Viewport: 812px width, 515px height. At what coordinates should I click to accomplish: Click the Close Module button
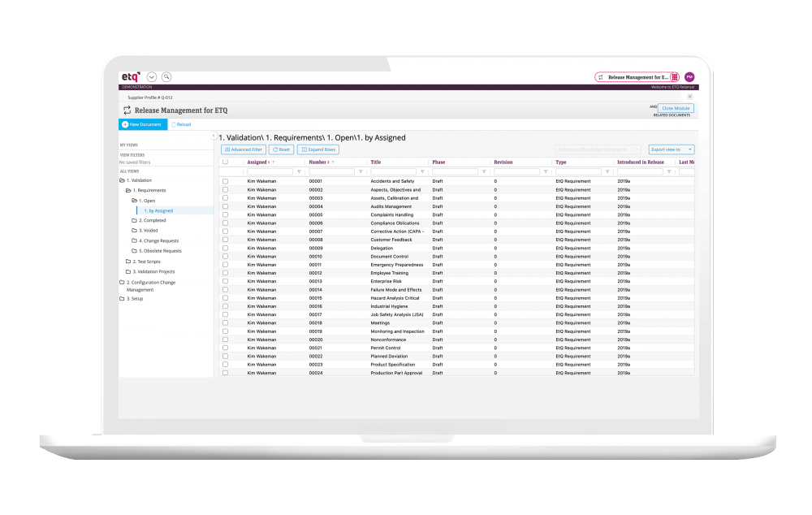676,107
